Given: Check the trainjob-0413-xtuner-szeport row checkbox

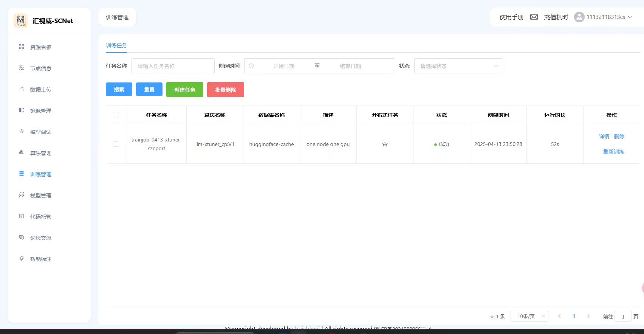Looking at the screenshot, I should click(116, 144).
